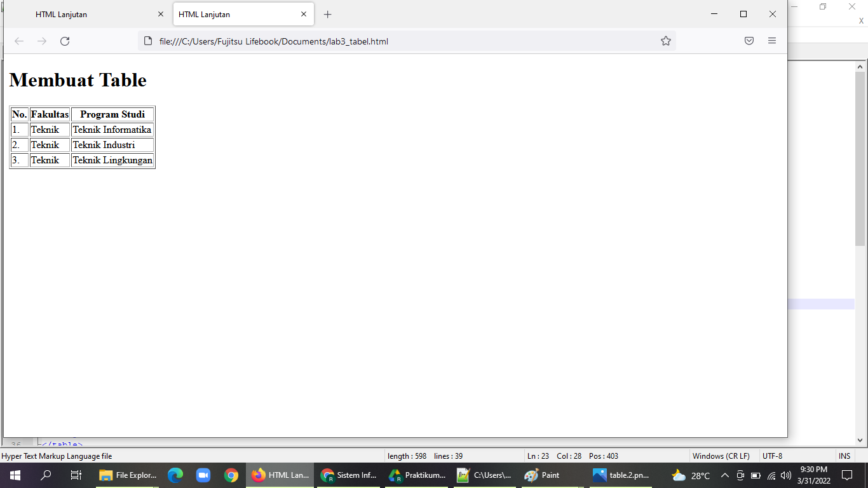
Task: Switch to the first HTML Lanjutan tab
Action: [x=89, y=14]
